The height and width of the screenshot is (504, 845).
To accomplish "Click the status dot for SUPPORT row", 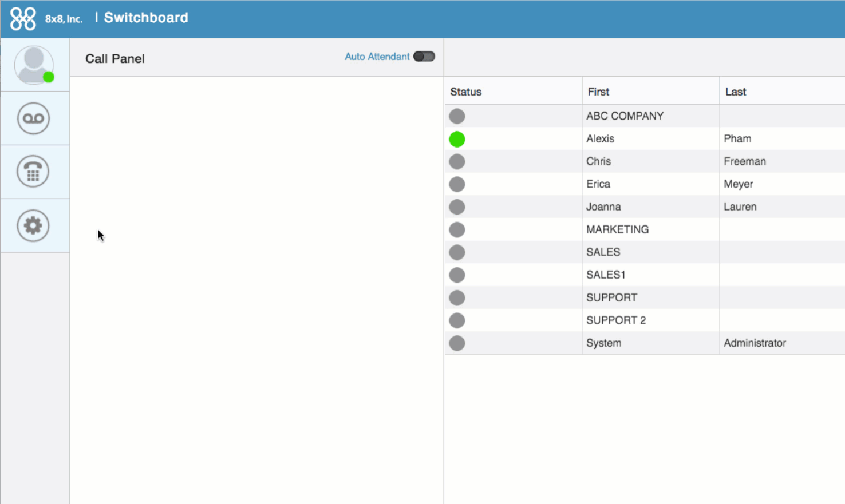I will [457, 298].
